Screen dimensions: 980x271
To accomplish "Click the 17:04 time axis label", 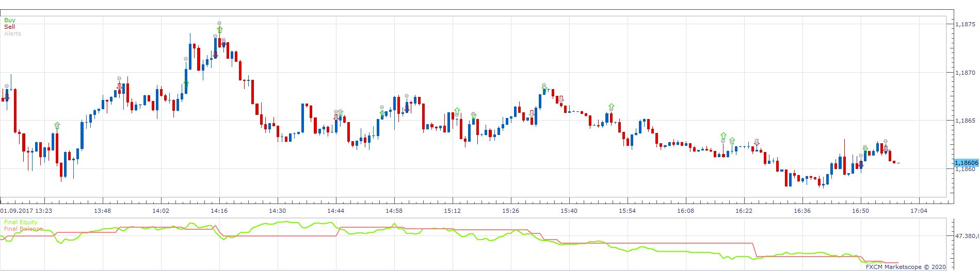I will pyautogui.click(x=919, y=211).
